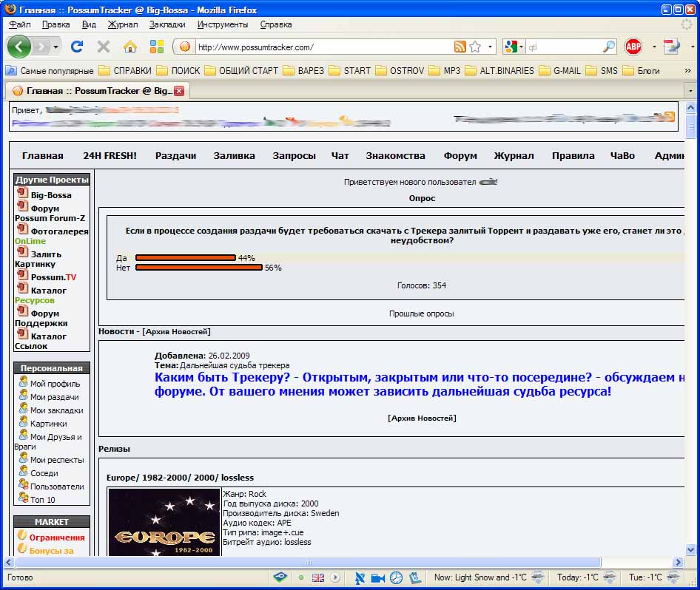
Task: Open the Журнал menu
Action: coord(123,24)
